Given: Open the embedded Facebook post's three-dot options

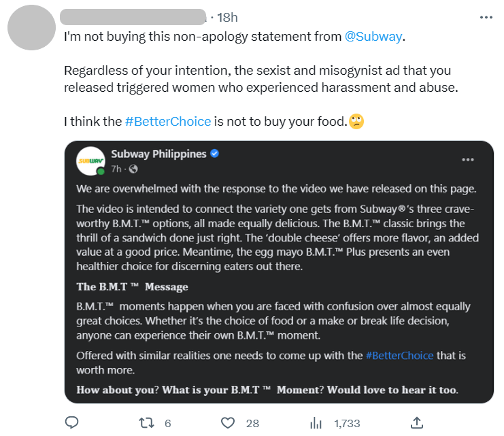Looking at the screenshot, I should pyautogui.click(x=468, y=159).
